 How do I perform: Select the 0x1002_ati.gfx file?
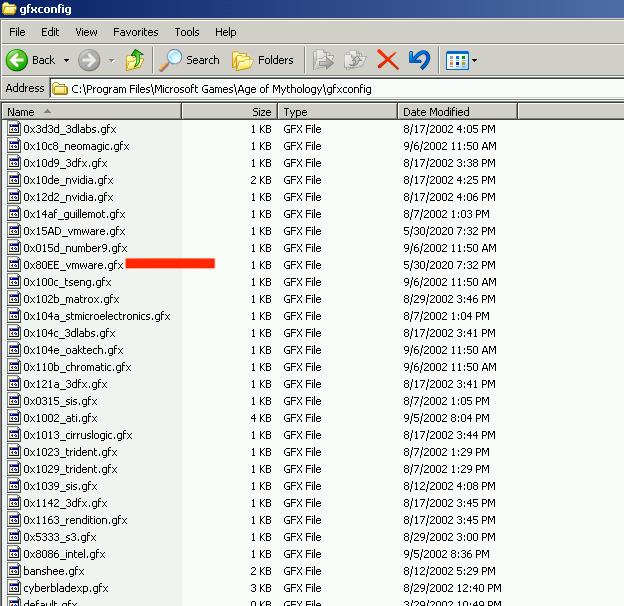(60, 418)
